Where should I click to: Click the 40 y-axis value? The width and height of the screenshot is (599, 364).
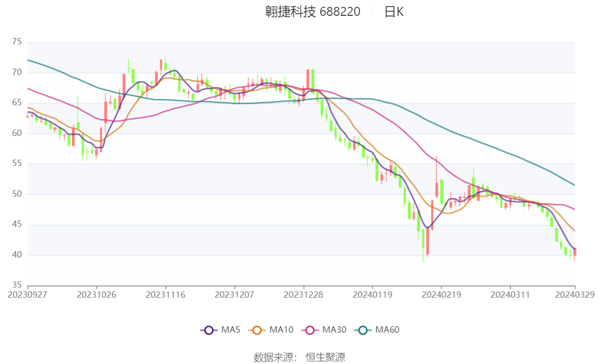[17, 255]
